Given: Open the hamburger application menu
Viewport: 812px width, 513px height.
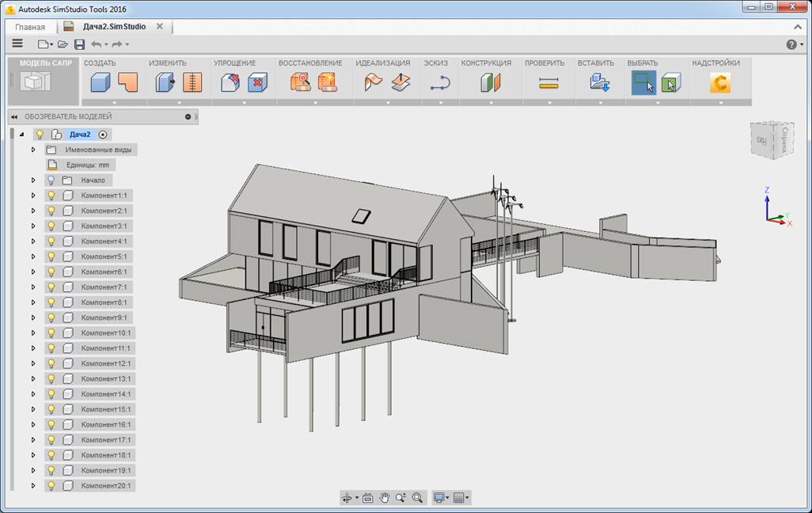Looking at the screenshot, I should (x=17, y=44).
